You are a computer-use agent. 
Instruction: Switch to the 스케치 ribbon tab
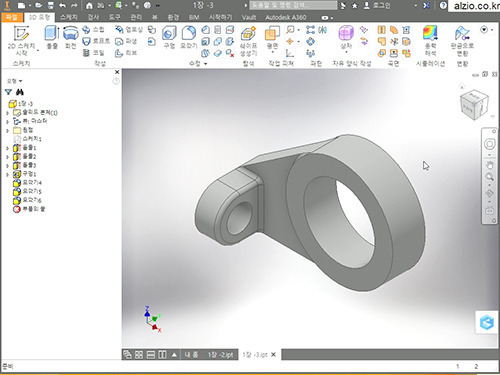[69, 17]
